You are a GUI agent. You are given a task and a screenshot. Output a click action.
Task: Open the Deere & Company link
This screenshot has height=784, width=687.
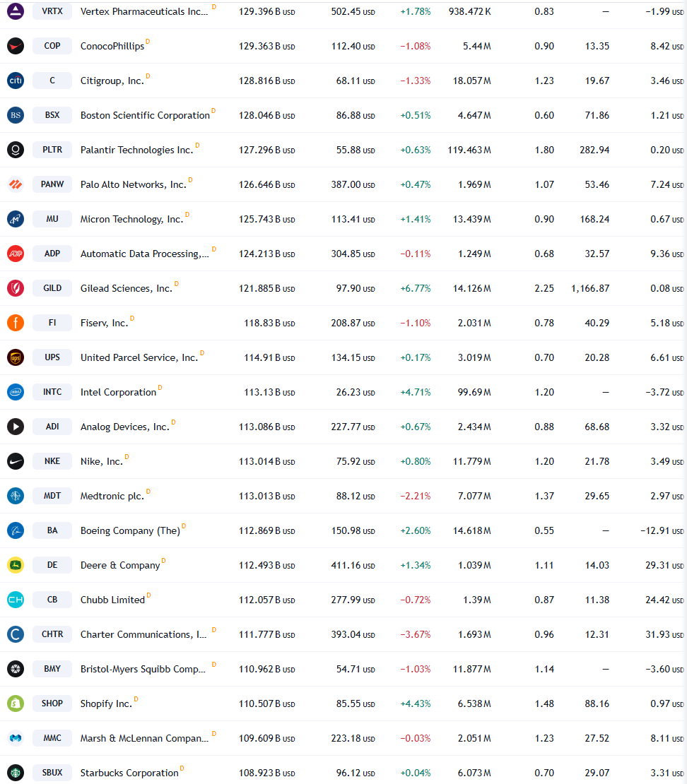coord(120,566)
